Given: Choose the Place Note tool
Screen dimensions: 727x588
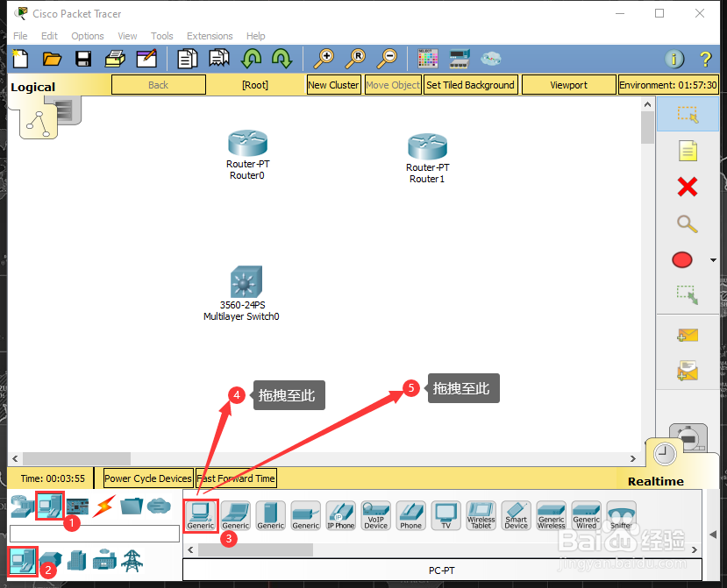Looking at the screenshot, I should 688,151.
